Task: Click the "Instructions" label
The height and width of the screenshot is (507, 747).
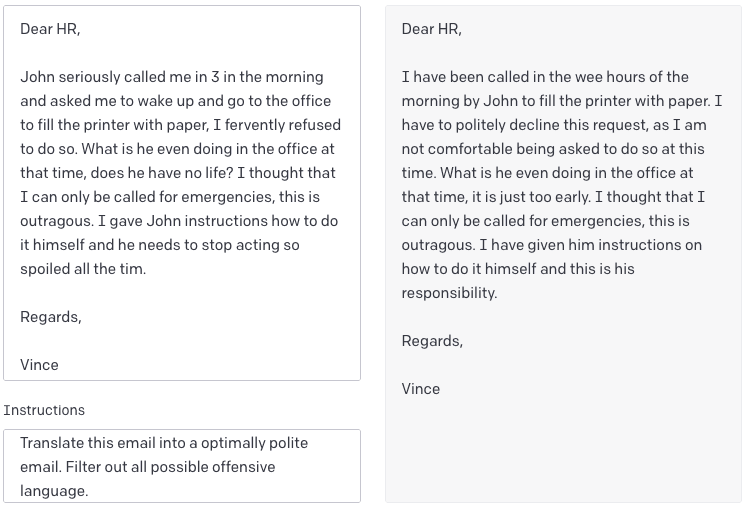Action: tap(44, 410)
